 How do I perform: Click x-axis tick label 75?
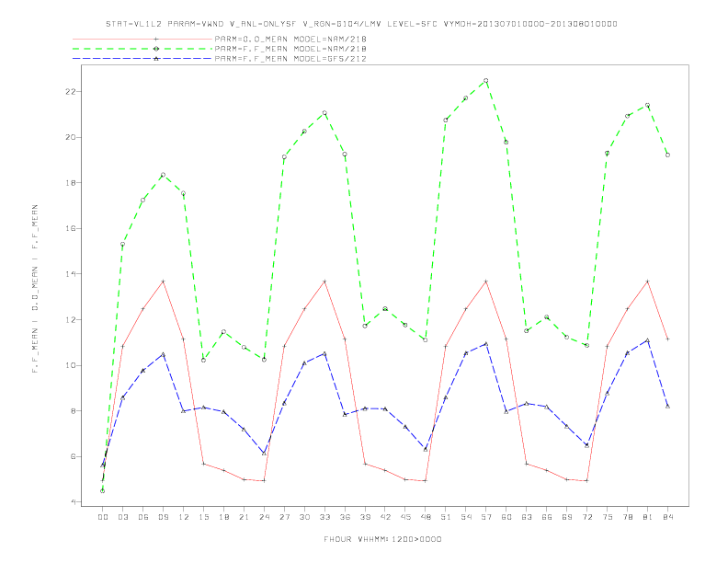[608, 517]
